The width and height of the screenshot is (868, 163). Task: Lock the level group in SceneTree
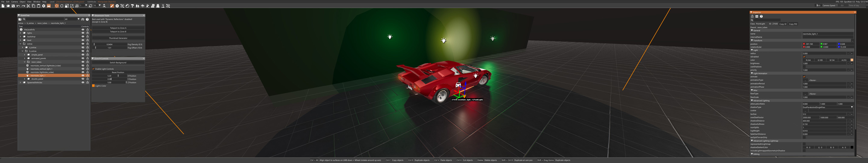[87, 40]
